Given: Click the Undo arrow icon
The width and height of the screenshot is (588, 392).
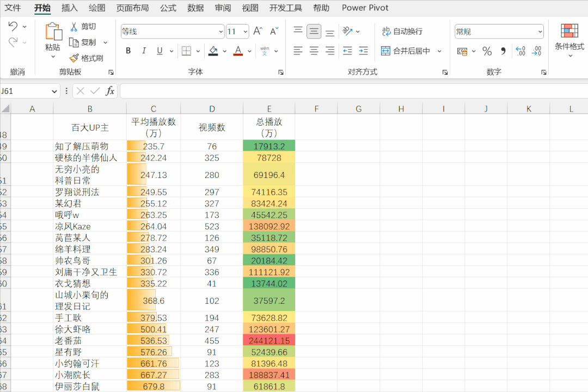Looking at the screenshot, I should 13,26.
